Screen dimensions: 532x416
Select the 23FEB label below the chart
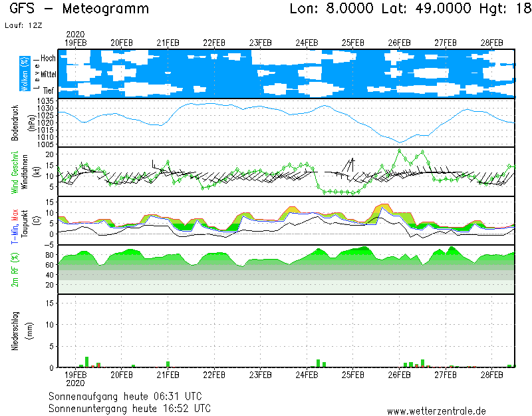pos(260,375)
